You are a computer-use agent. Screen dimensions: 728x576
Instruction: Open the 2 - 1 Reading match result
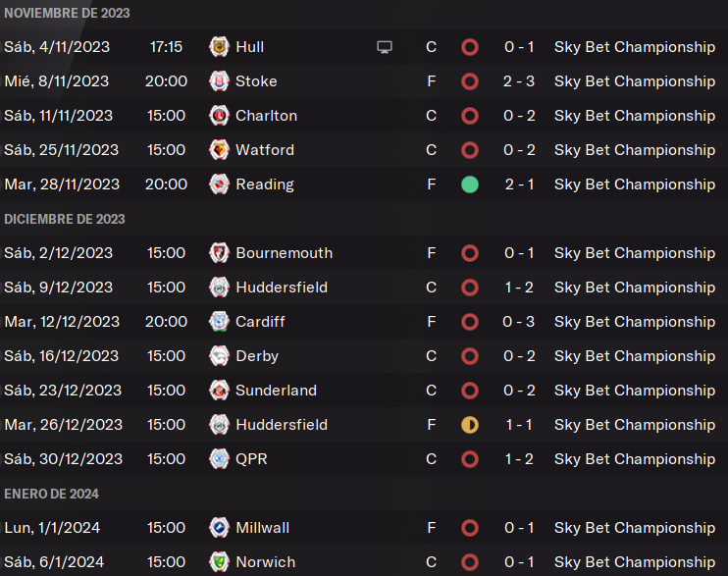(519, 184)
